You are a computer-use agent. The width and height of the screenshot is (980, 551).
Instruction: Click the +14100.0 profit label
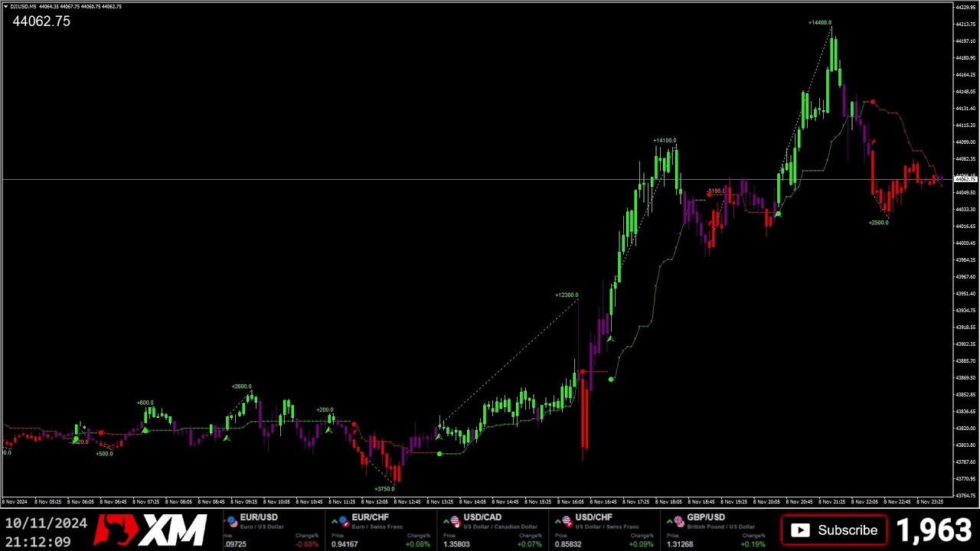tap(665, 141)
